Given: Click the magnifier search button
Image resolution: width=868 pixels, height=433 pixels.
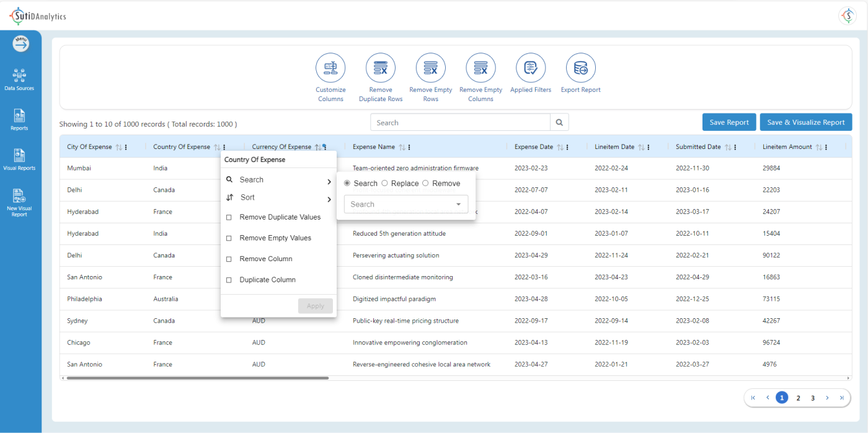Looking at the screenshot, I should coord(559,123).
